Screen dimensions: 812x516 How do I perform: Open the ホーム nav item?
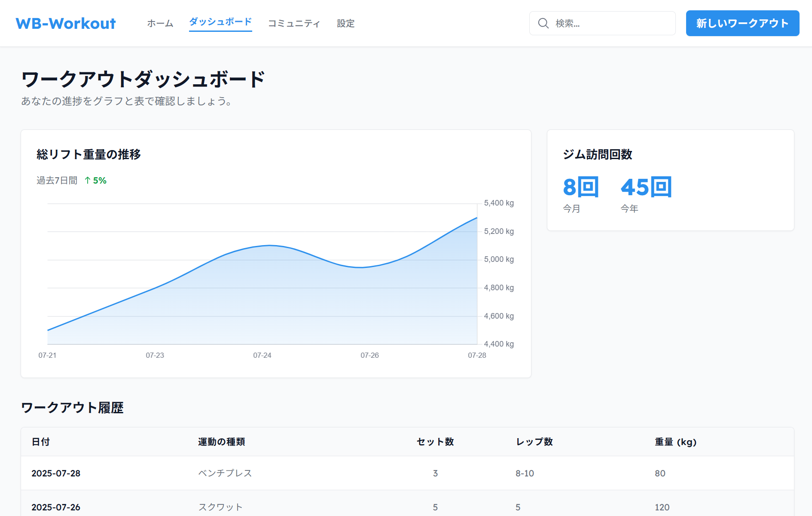coord(160,23)
